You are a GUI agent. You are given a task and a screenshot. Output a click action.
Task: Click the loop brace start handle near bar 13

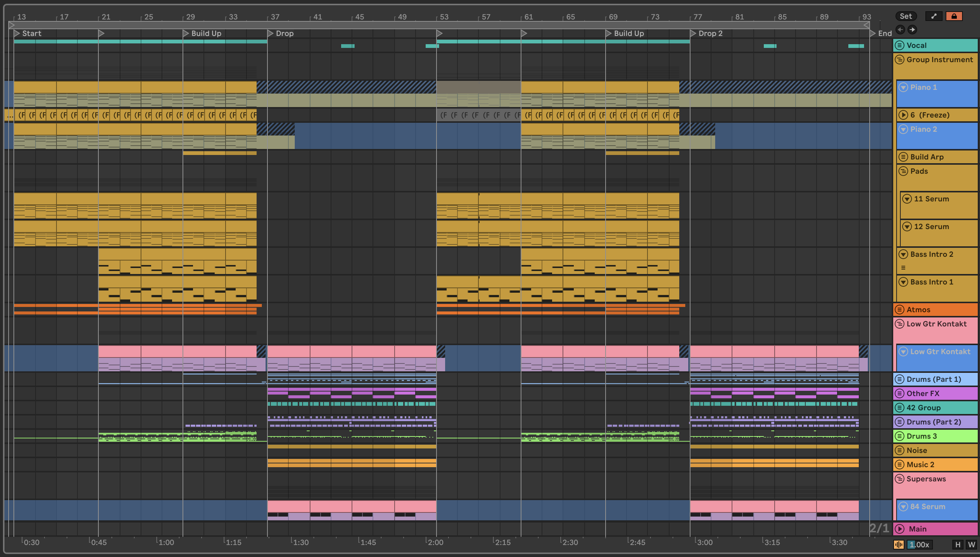[12, 25]
